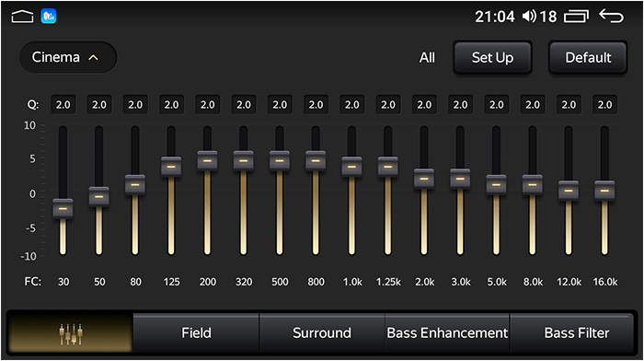Screen dimensions: 644x361
Task: Click the chevron beside Cinema
Action: tap(93, 58)
